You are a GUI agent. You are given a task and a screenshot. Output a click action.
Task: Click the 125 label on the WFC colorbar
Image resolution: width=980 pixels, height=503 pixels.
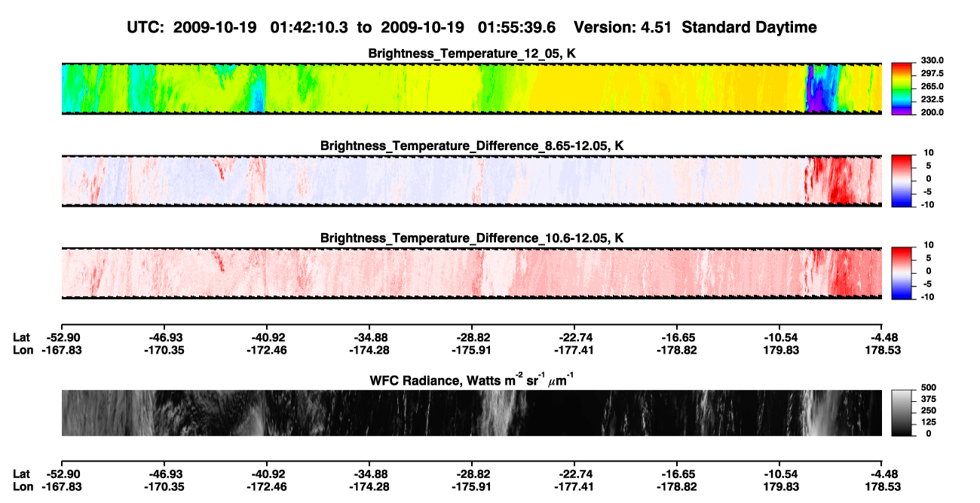[929, 423]
